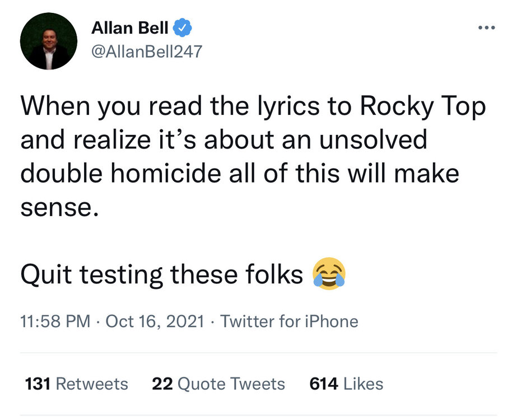The width and height of the screenshot is (517, 420).
Task: Click the Oct 16, 2021 date
Action: [x=155, y=321]
